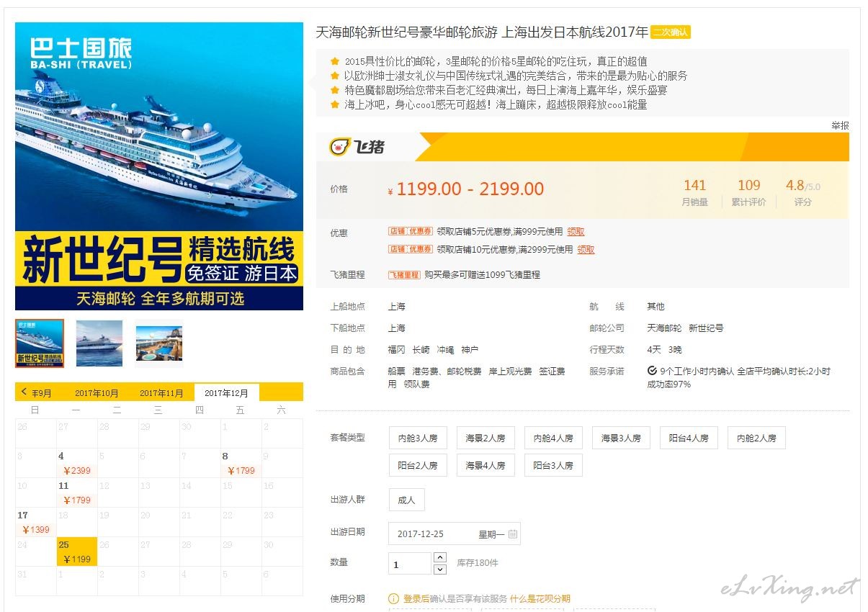868x612 pixels.
Task: Click the main cruise ship product image
Action: 159,166
